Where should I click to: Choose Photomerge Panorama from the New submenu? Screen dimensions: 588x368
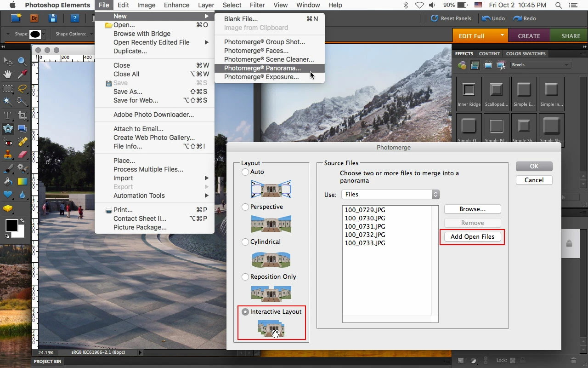point(270,68)
